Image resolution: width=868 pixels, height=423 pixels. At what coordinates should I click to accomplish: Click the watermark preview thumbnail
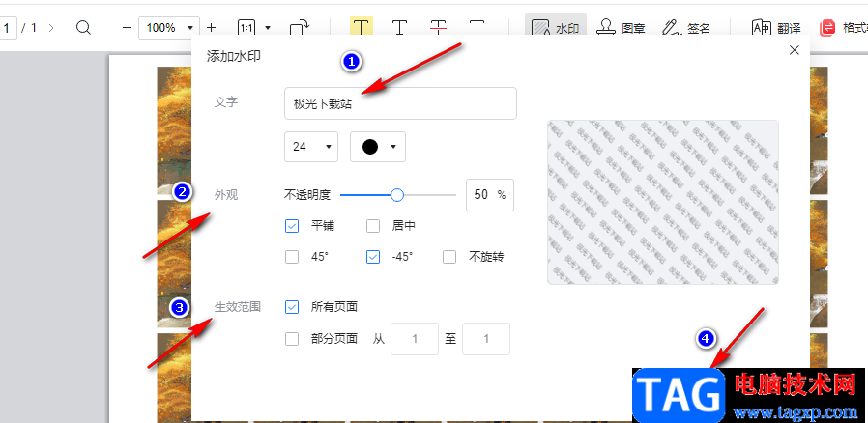click(663, 203)
